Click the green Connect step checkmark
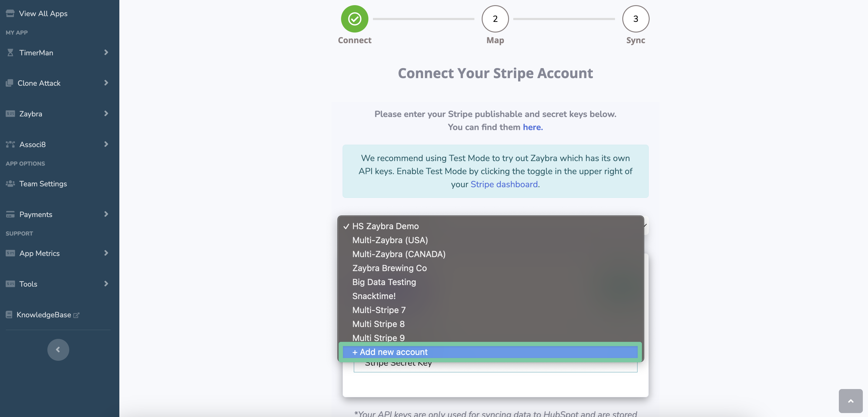 pyautogui.click(x=354, y=19)
